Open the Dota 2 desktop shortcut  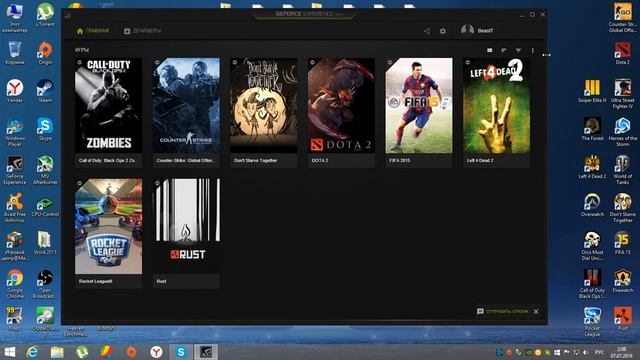[622, 53]
